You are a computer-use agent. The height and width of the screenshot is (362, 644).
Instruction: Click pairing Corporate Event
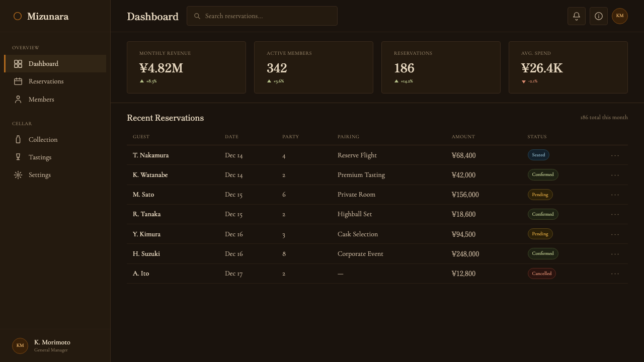point(360,254)
